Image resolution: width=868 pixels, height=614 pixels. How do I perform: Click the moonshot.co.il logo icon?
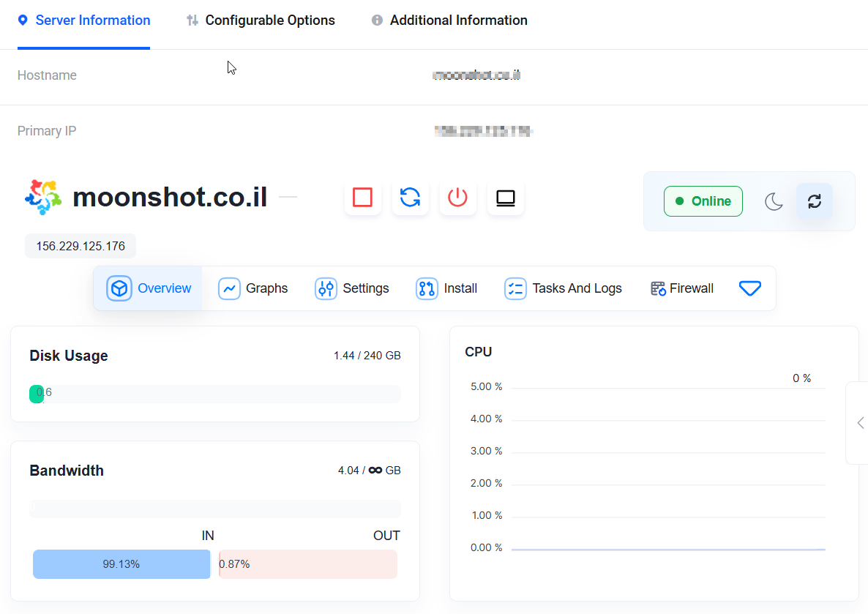click(42, 197)
